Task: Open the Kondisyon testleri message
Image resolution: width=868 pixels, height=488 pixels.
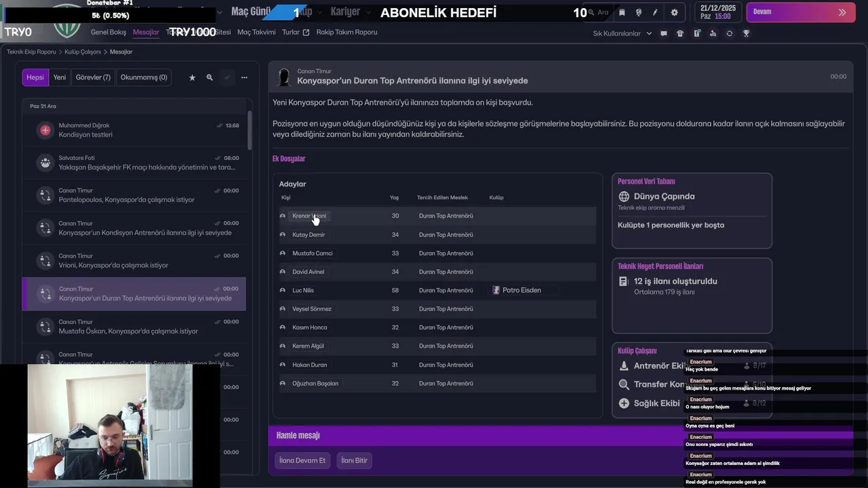Action: point(134,130)
